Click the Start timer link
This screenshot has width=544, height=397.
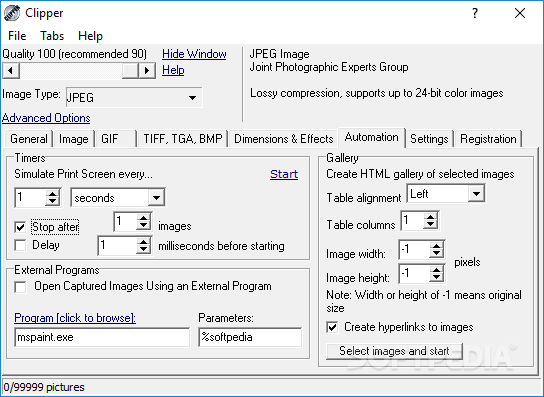pyautogui.click(x=284, y=174)
